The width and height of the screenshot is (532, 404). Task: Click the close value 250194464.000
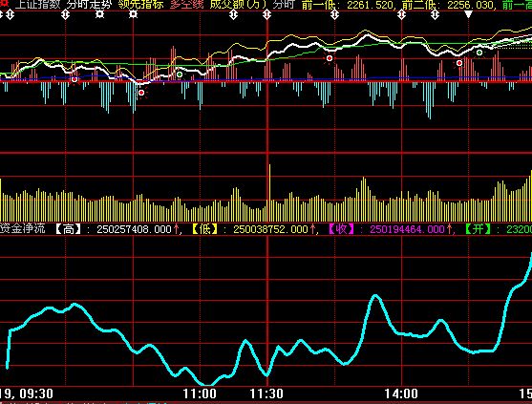(x=407, y=229)
